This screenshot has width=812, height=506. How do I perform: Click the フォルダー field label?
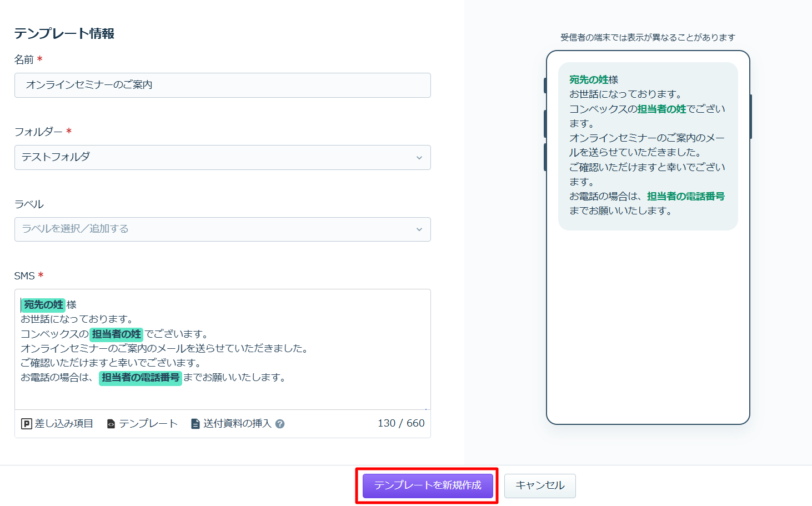coord(38,132)
